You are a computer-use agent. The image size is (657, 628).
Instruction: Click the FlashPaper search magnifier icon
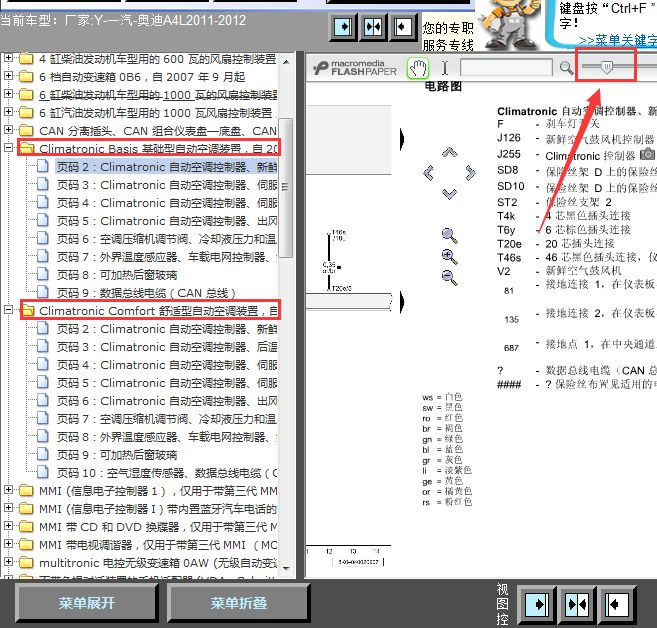(566, 67)
